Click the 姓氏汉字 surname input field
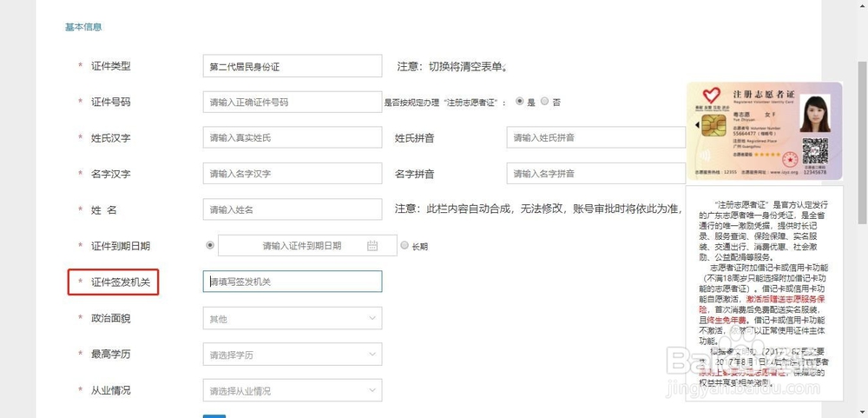The image size is (868, 418). click(292, 137)
